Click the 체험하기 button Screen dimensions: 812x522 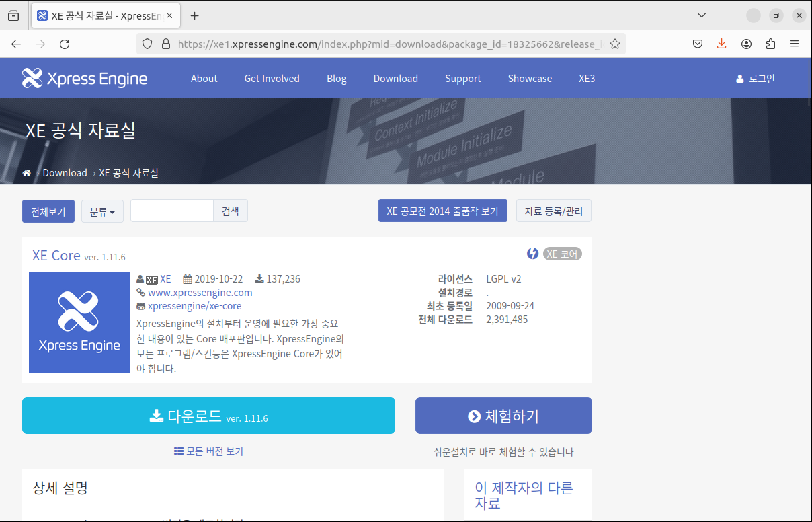503,415
